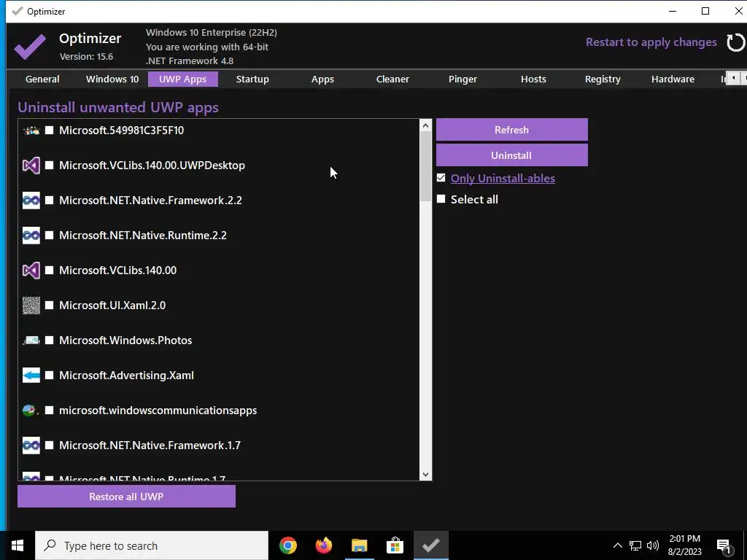Image resolution: width=747 pixels, height=560 pixels.
Task: Check the microsoft.windowscommunicationsapps checkbox
Action: tap(49, 411)
